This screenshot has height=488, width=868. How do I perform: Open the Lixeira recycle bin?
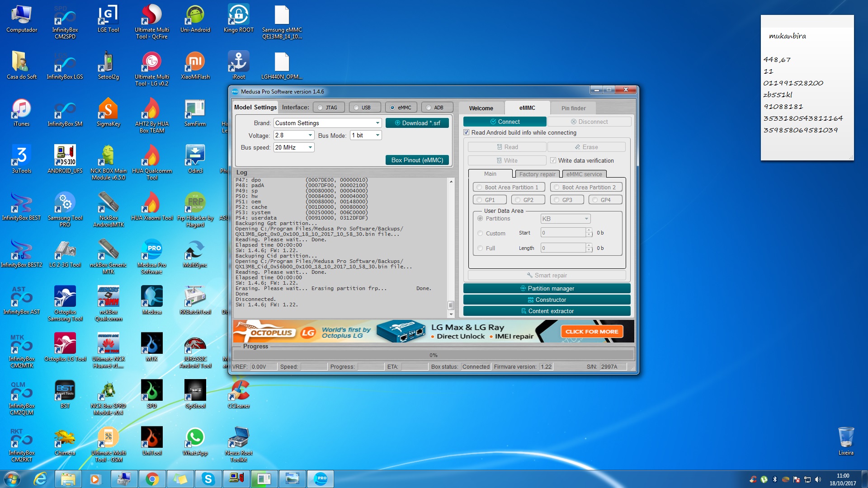click(845, 441)
